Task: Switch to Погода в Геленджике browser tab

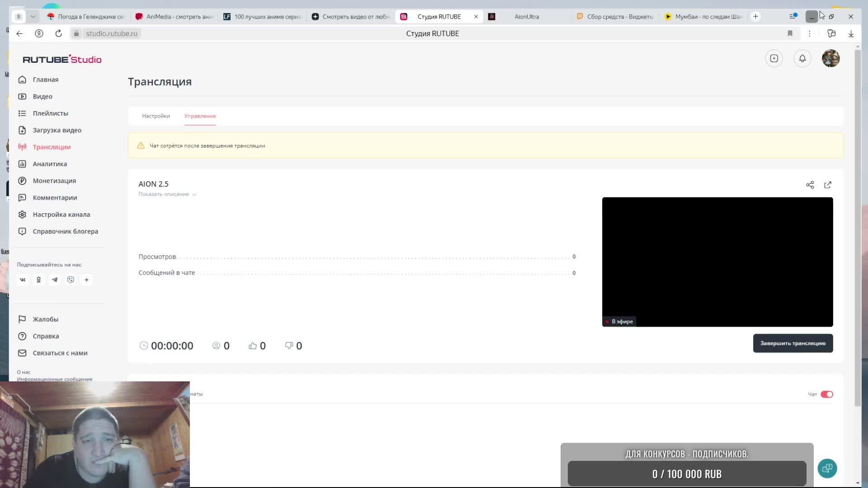Action: pyautogui.click(x=86, y=17)
